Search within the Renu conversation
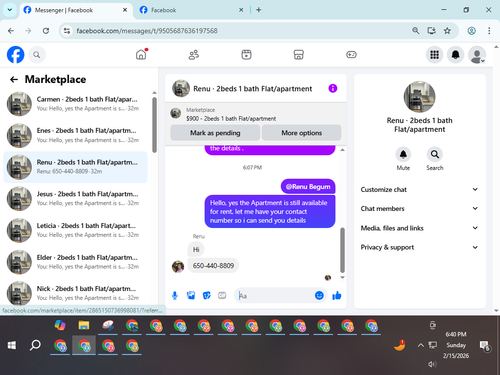The width and height of the screenshot is (500, 375). click(435, 154)
